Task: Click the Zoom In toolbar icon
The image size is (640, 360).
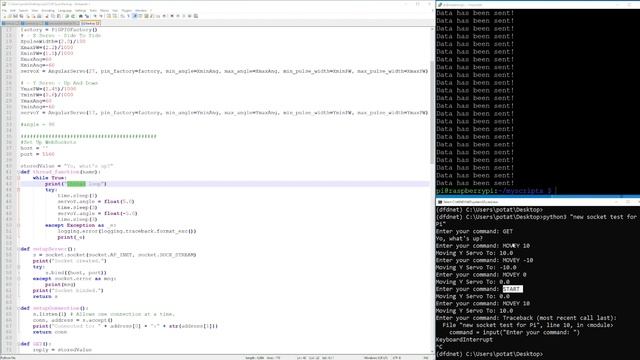Action: pyautogui.click(x=95, y=16)
